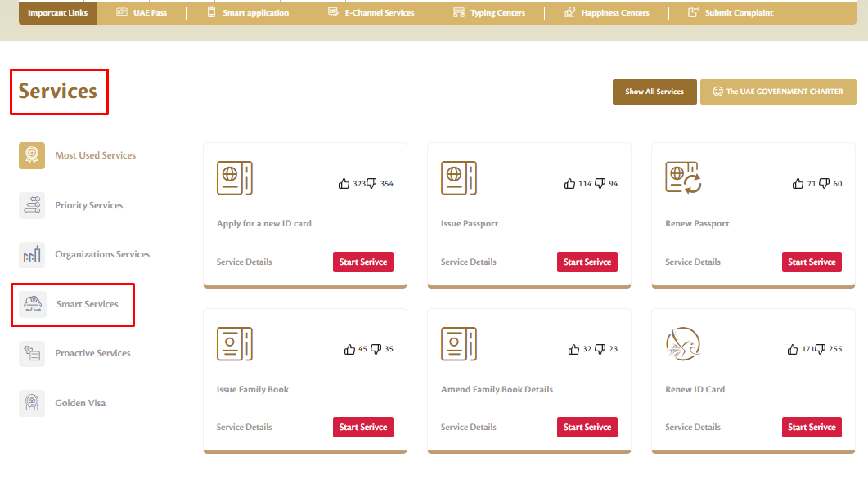Click thumbs up on Renew ID Card
The height and width of the screenshot is (488, 868).
792,349
